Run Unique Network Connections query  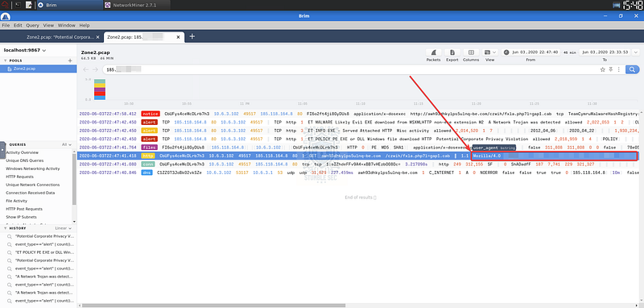(32, 185)
